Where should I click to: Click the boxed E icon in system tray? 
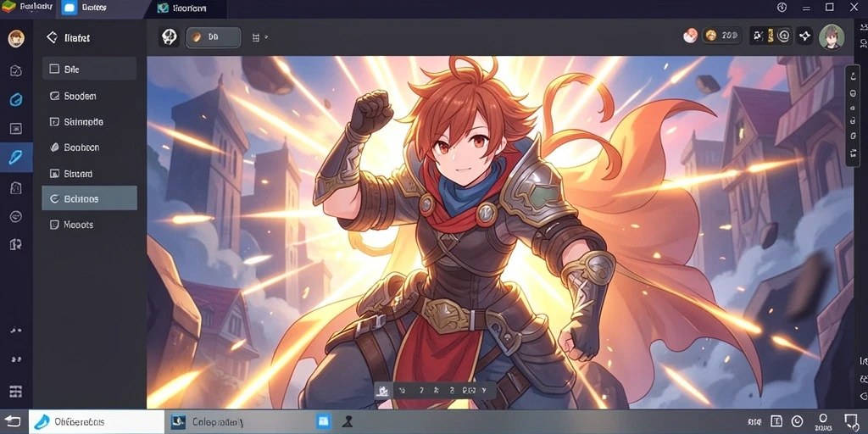coord(776,421)
